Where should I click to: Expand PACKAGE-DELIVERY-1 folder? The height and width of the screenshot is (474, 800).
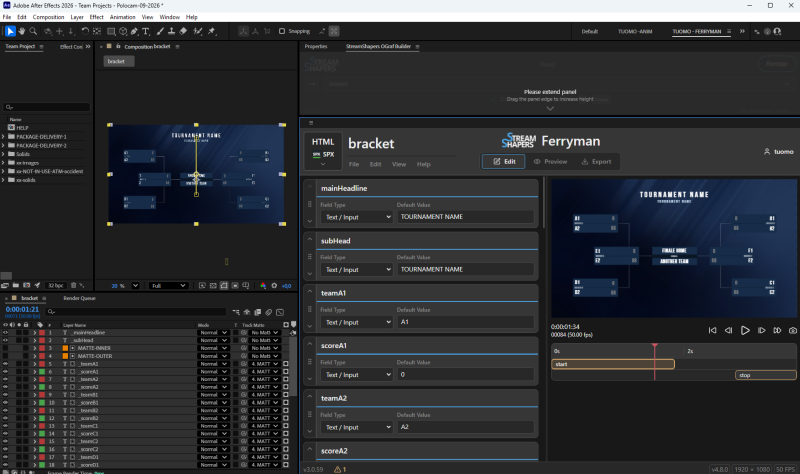[x=3, y=137]
